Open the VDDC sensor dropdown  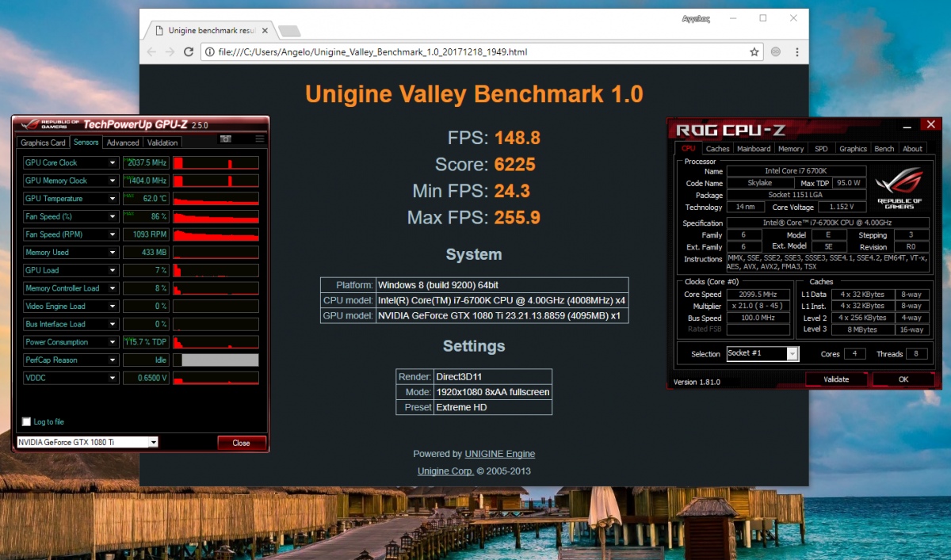pos(113,378)
